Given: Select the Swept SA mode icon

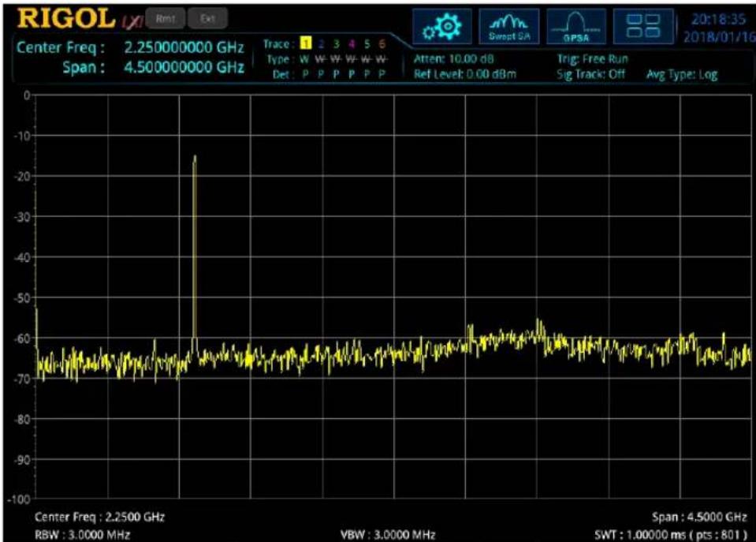Looking at the screenshot, I should click(508, 27).
